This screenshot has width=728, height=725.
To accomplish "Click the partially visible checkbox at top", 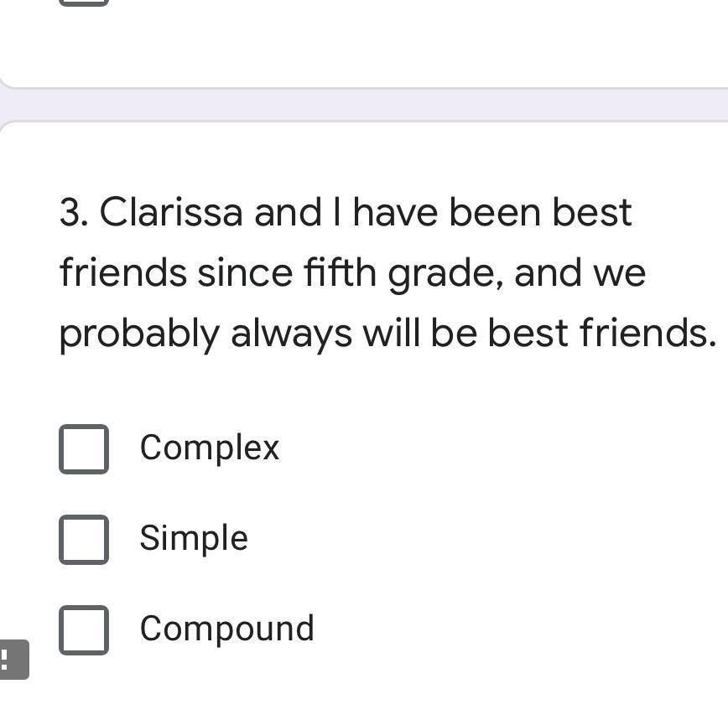I will point(84,3).
